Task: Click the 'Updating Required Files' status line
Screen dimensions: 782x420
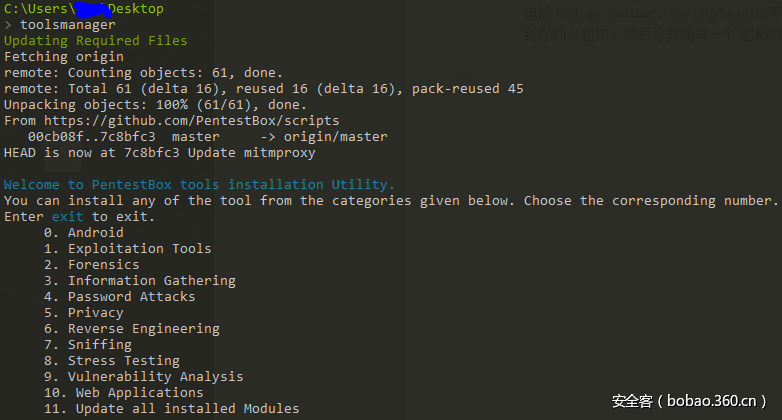Action: (96, 41)
